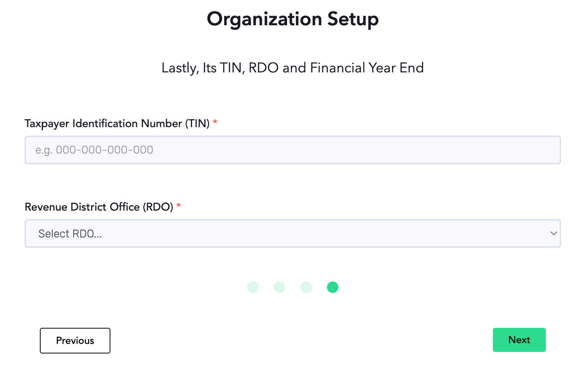Click the red asterisk beside the RDO label
The width and height of the screenshot is (588, 373).
tap(179, 206)
